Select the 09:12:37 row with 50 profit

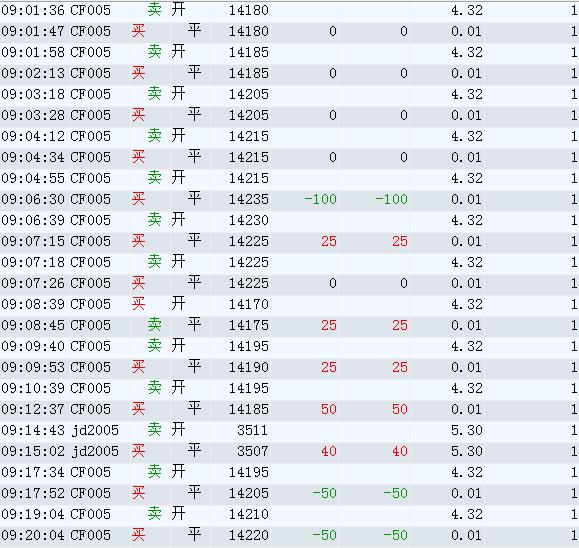pyautogui.click(x=290, y=409)
